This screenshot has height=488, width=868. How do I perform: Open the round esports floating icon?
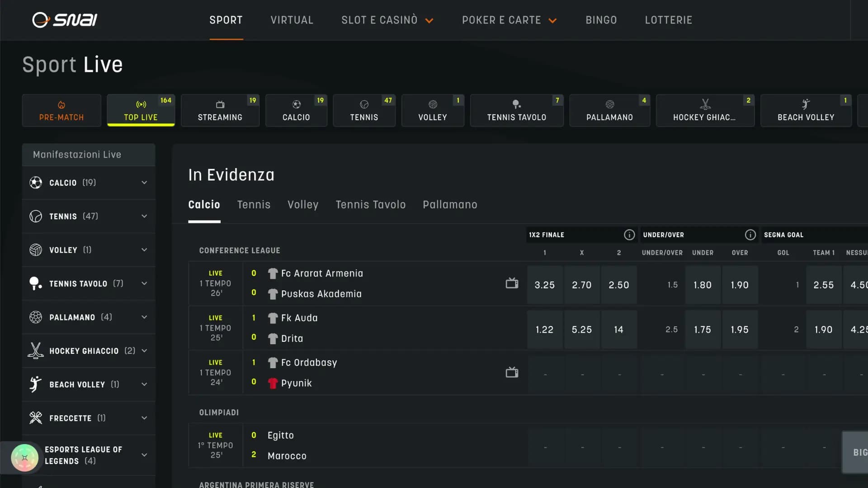point(24,457)
